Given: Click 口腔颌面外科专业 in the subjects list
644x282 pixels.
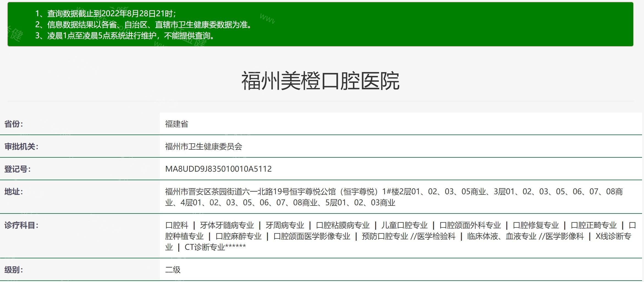Looking at the screenshot, I should tap(470, 225).
